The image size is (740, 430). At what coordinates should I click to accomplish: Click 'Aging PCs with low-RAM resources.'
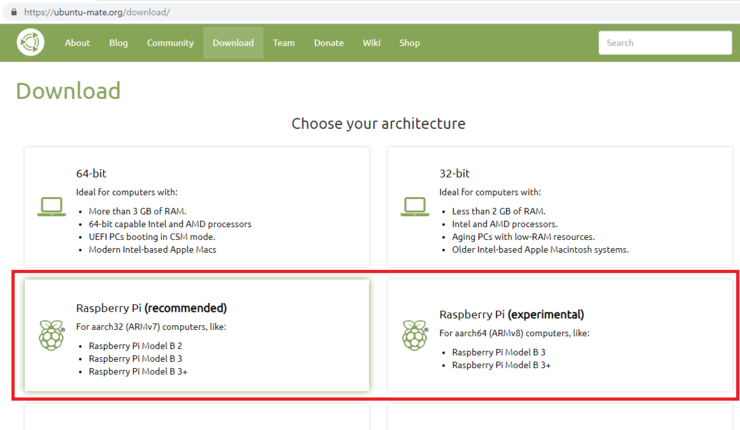coord(523,237)
